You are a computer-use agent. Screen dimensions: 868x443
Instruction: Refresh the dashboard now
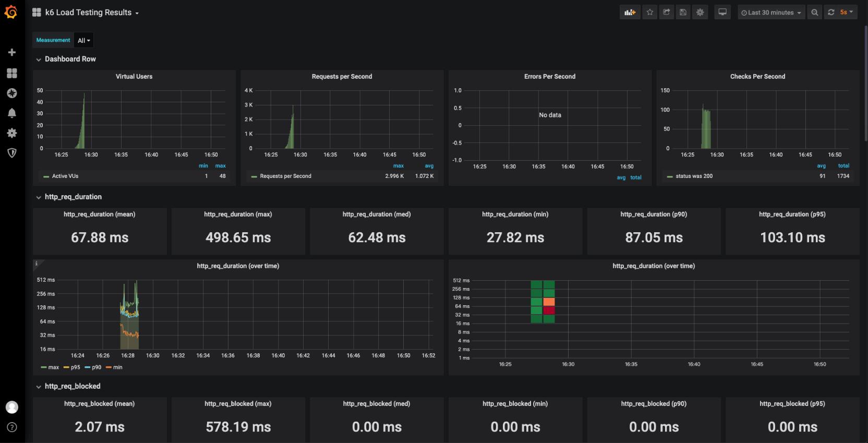click(831, 13)
